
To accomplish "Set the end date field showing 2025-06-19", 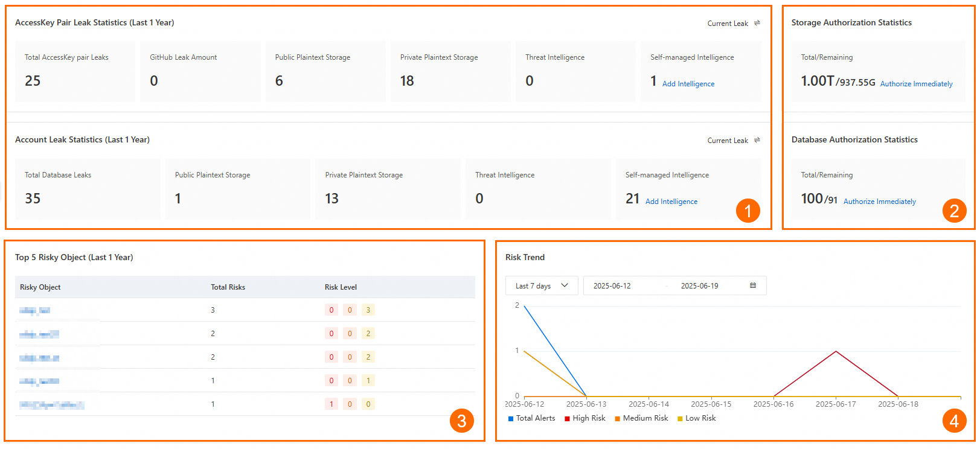I will 699,286.
